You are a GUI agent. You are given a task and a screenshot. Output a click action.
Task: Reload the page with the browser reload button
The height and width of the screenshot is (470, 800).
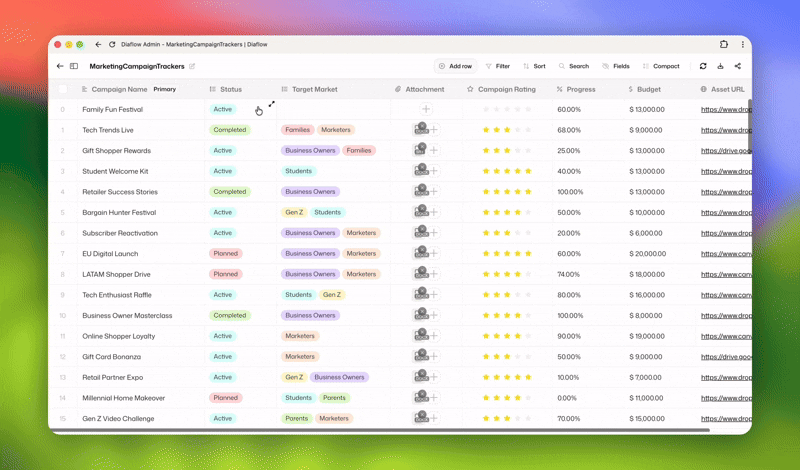[112, 44]
